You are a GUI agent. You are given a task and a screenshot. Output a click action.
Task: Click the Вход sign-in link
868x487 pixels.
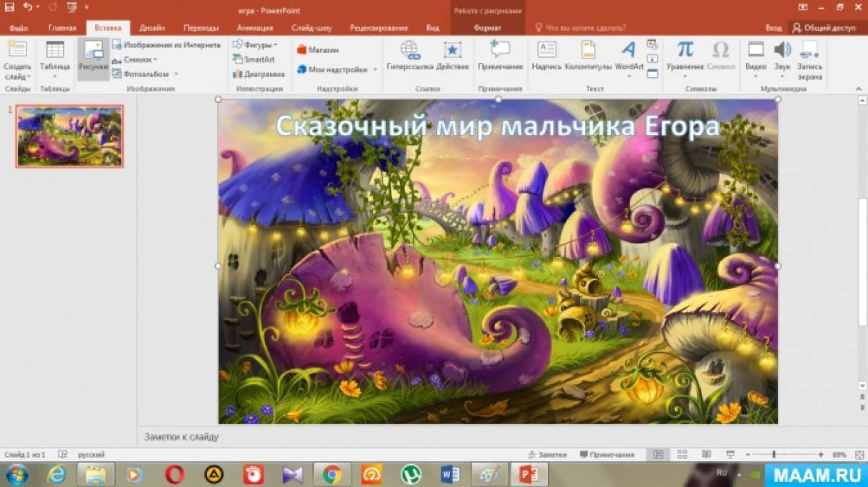point(774,28)
